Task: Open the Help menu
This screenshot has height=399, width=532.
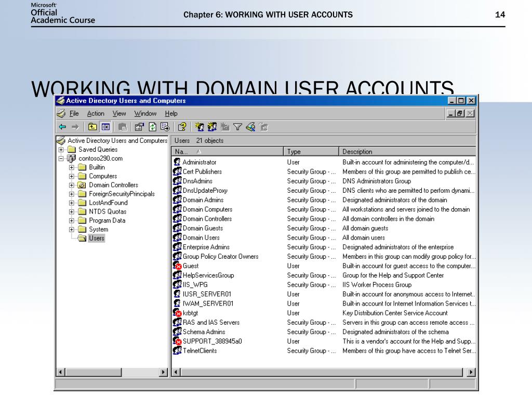Action: click(171, 113)
